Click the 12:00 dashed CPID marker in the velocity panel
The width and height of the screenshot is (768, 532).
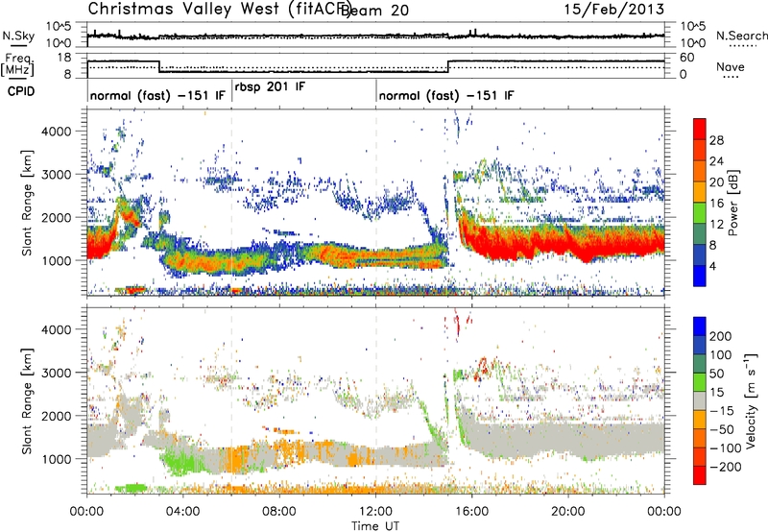(376, 400)
